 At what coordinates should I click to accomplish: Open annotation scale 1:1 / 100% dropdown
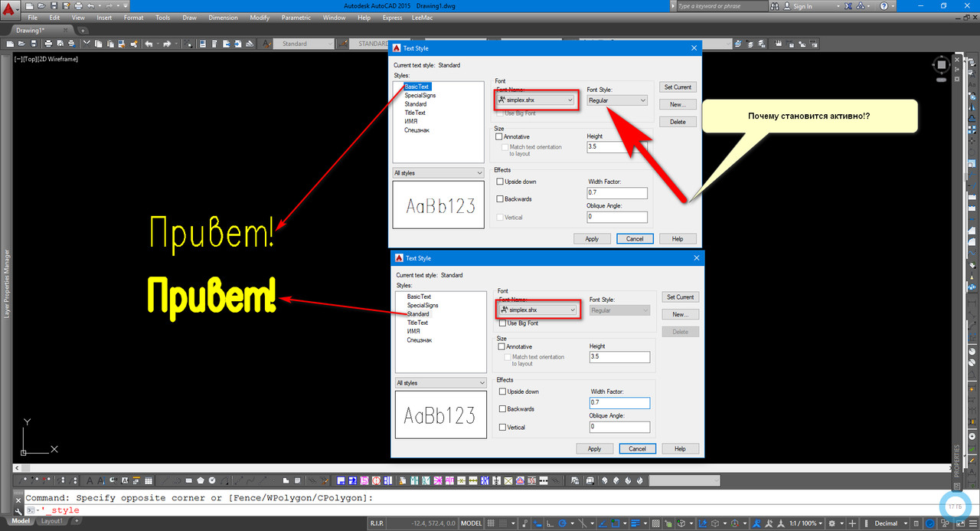coord(805,523)
